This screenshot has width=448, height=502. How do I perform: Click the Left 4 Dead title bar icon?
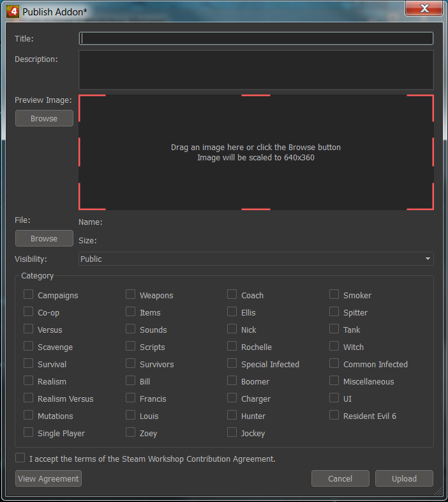(13, 11)
